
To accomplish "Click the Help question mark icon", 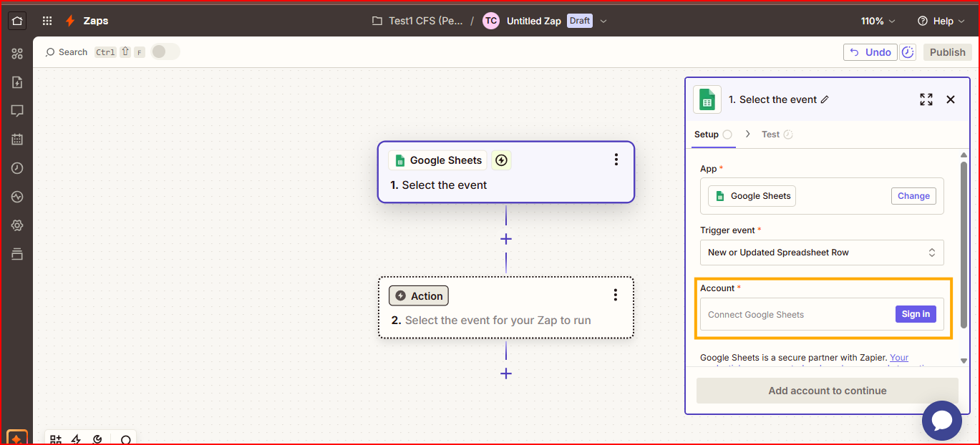I will [x=923, y=21].
